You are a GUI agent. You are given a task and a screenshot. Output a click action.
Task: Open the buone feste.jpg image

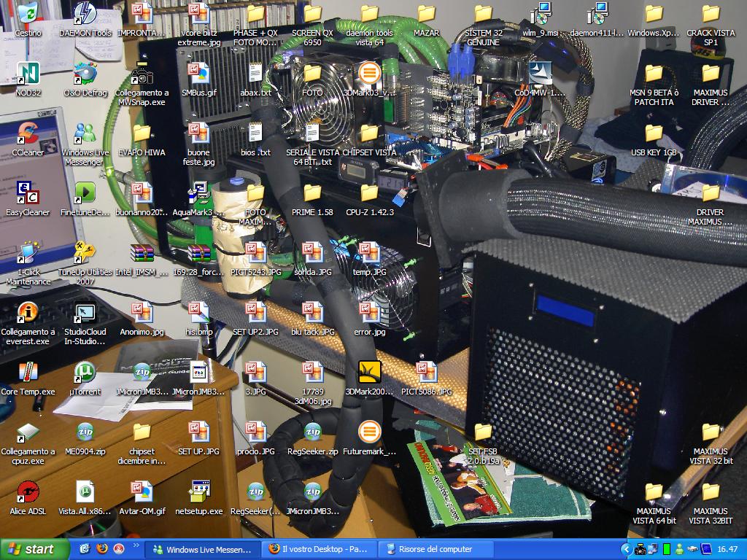(198, 133)
